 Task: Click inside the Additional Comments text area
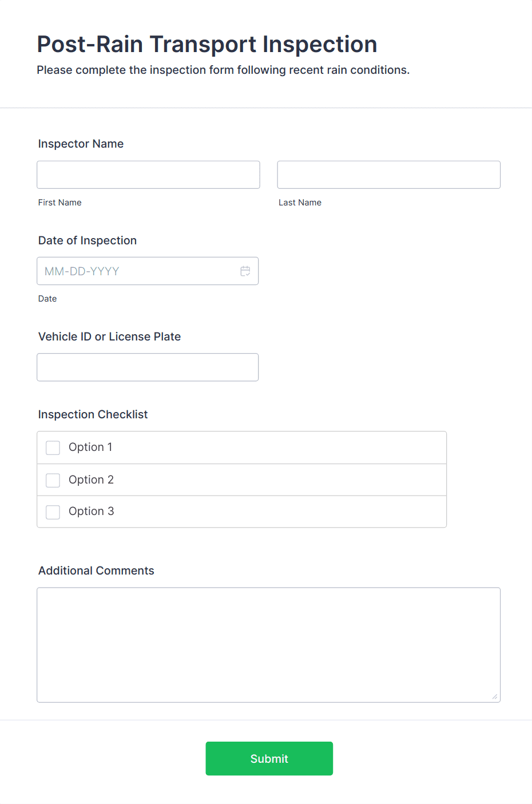click(x=268, y=644)
